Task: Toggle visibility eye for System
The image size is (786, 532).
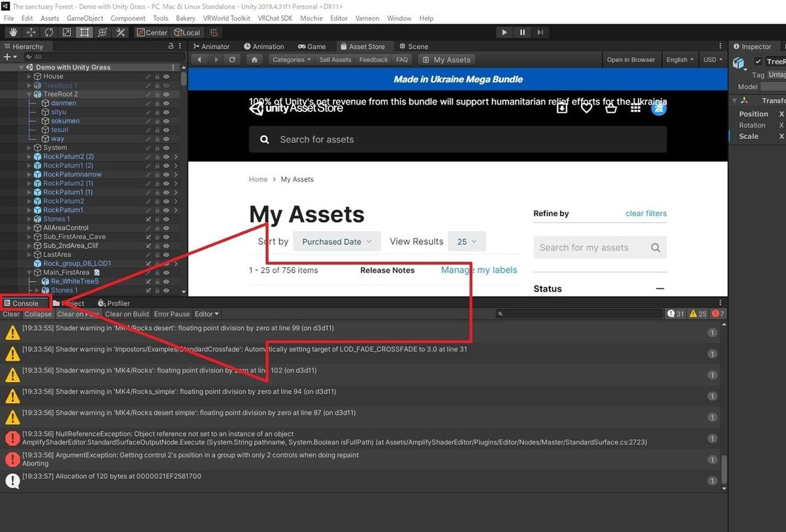Action: [x=166, y=147]
